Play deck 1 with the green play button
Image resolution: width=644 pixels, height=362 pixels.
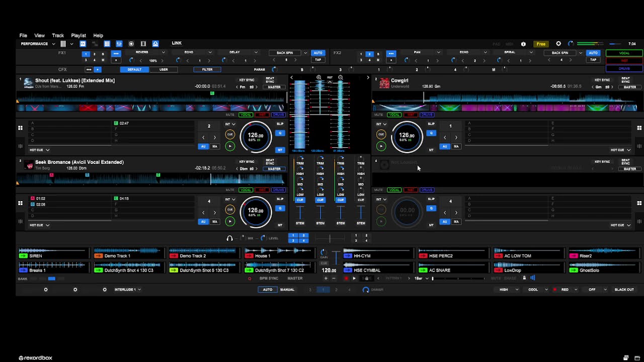pos(230,146)
